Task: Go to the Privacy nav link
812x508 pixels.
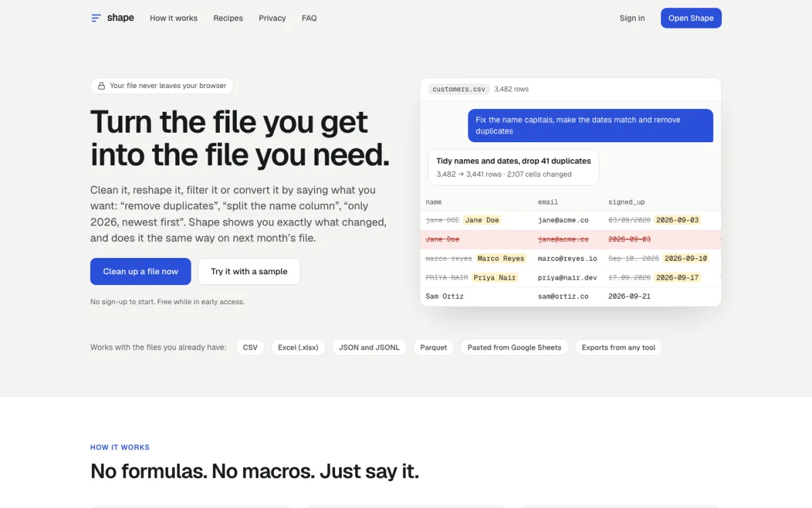Action: click(x=272, y=18)
